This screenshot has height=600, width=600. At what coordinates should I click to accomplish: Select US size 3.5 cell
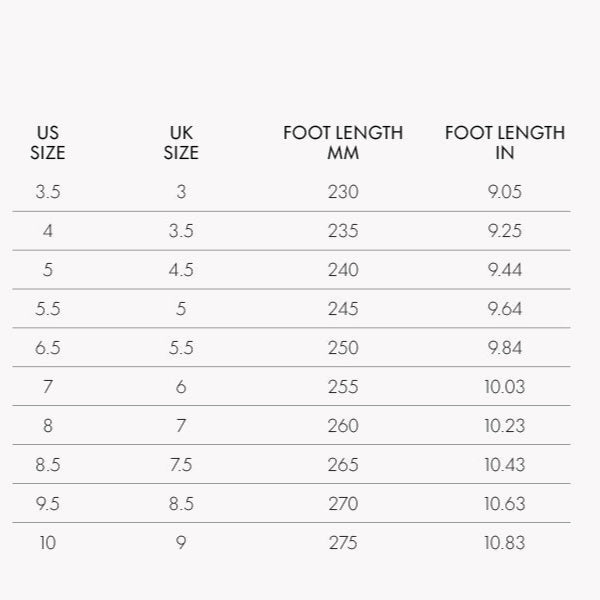48,192
